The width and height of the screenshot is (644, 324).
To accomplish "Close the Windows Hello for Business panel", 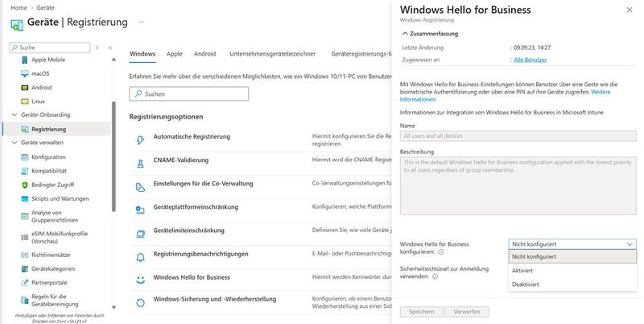I will (x=630, y=10).
